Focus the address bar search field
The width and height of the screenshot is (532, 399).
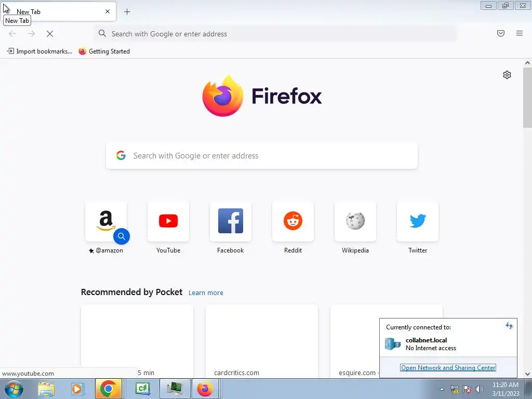[x=275, y=34]
